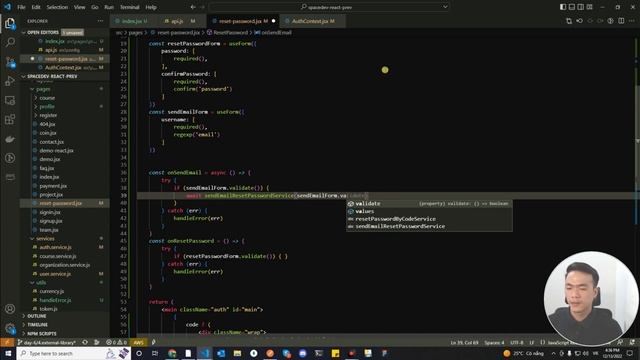Screen dimensions: 640x360
Task: Toggle secondary side bar layout icon
Action: point(581,7)
